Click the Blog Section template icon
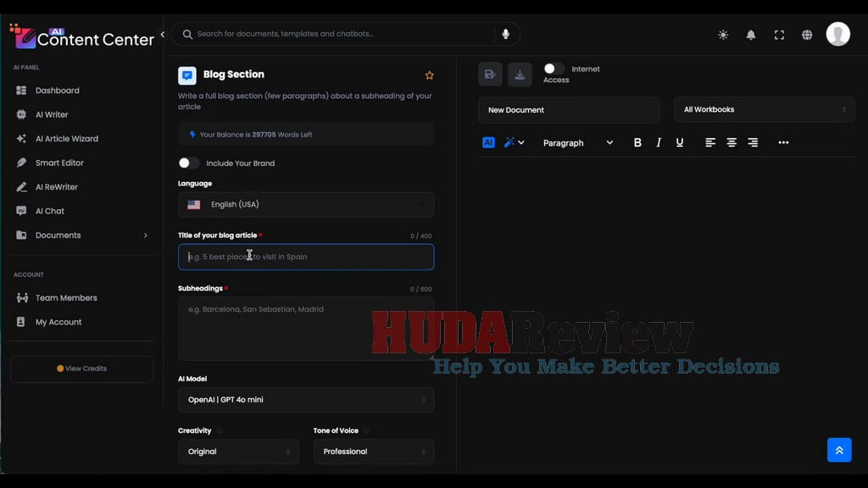The width and height of the screenshot is (868, 488). 187,75
